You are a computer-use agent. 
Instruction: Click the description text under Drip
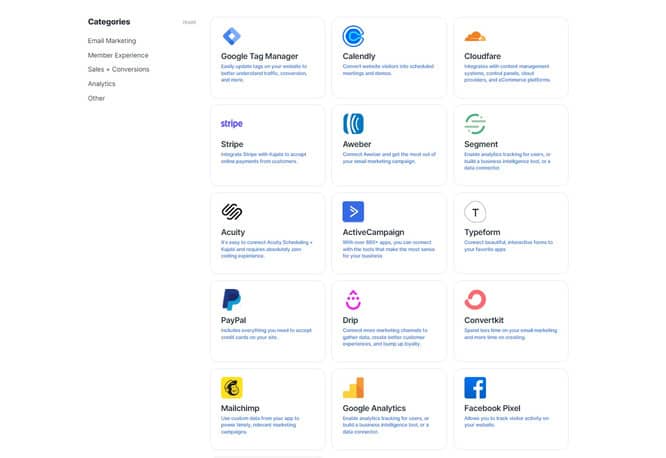tap(385, 337)
